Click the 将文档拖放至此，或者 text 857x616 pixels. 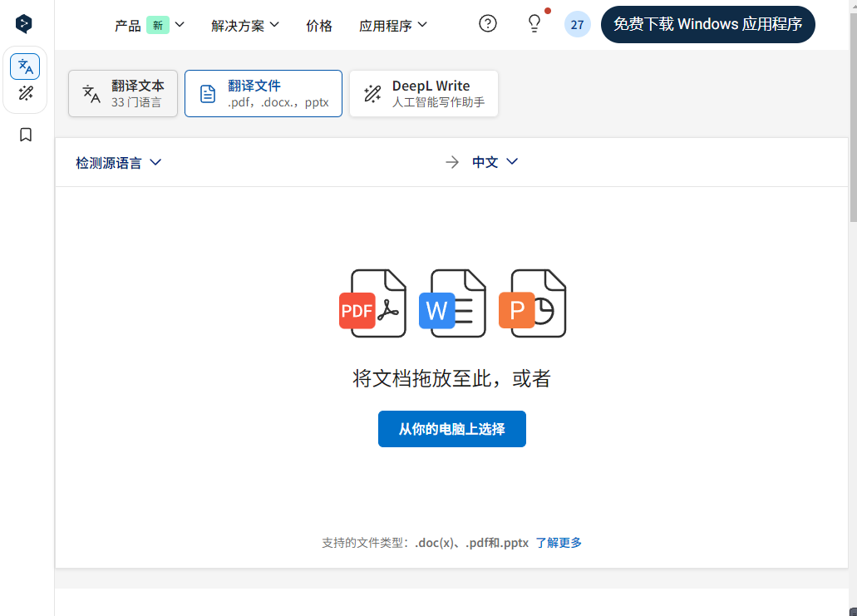tap(451, 378)
